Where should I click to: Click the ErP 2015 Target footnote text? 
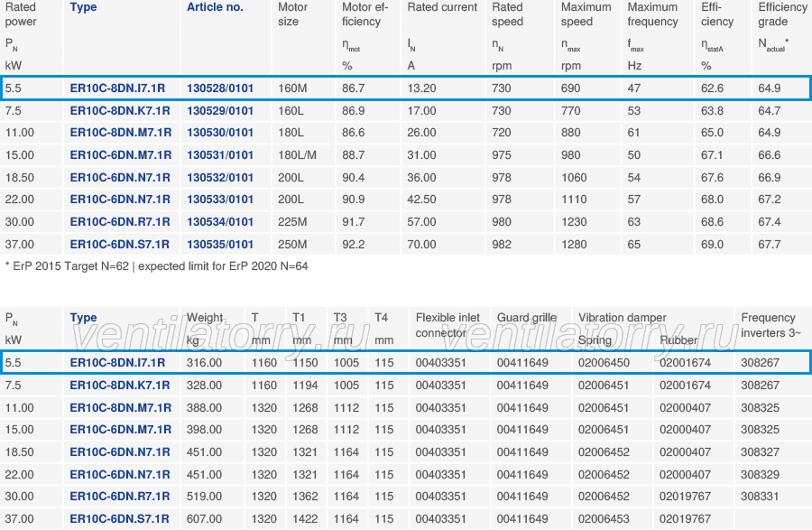pyautogui.click(x=156, y=266)
